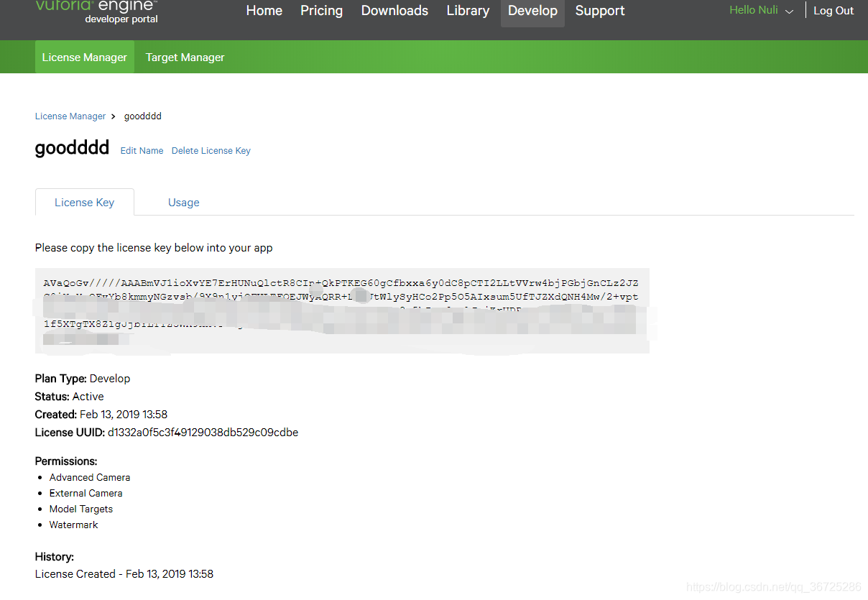The height and width of the screenshot is (600, 868).
Task: Click the History heading
Action: [55, 556]
